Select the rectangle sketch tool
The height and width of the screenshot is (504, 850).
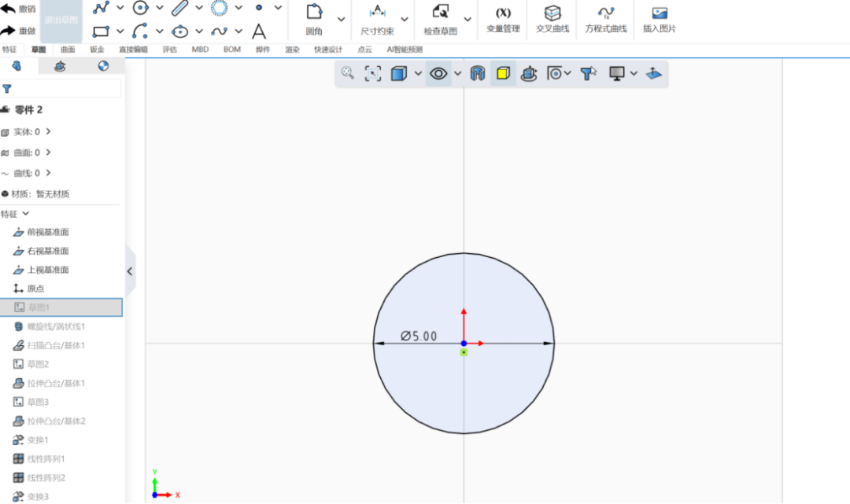[101, 31]
